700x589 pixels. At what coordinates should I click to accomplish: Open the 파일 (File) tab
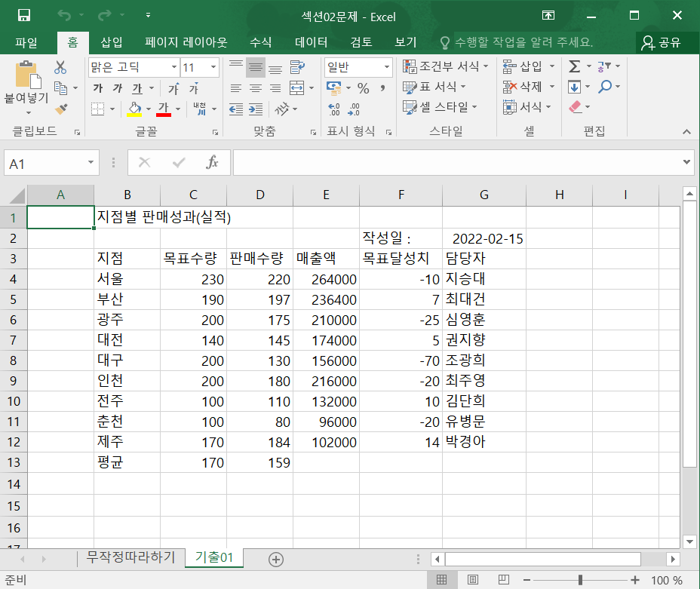[x=26, y=43]
